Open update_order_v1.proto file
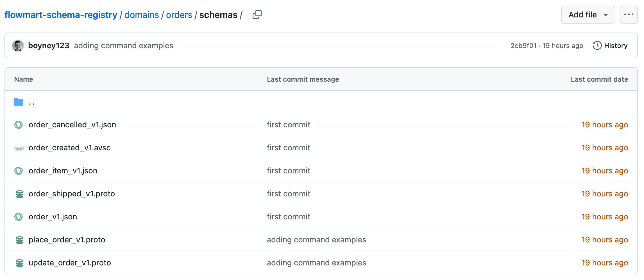Viewport: 644px width, 280px height. 70,263
